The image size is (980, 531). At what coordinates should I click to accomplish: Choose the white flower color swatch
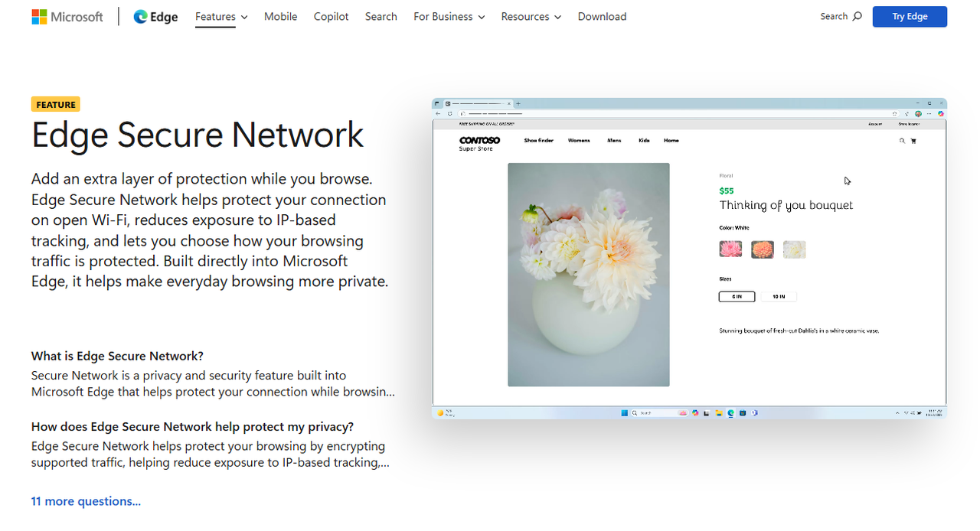coord(795,249)
